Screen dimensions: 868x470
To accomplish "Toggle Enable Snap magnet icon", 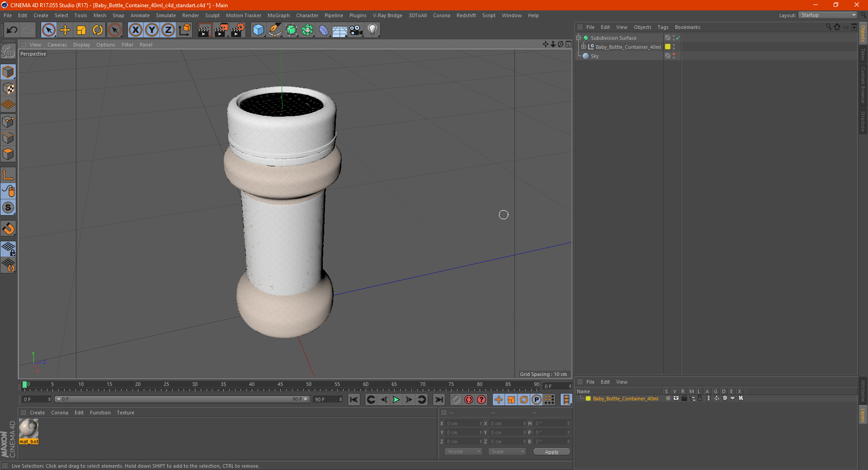I will [x=9, y=229].
